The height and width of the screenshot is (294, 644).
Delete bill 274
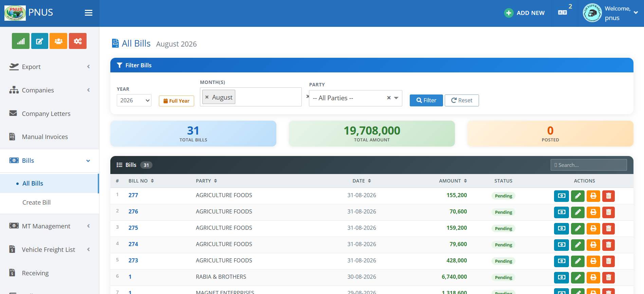pyautogui.click(x=609, y=245)
